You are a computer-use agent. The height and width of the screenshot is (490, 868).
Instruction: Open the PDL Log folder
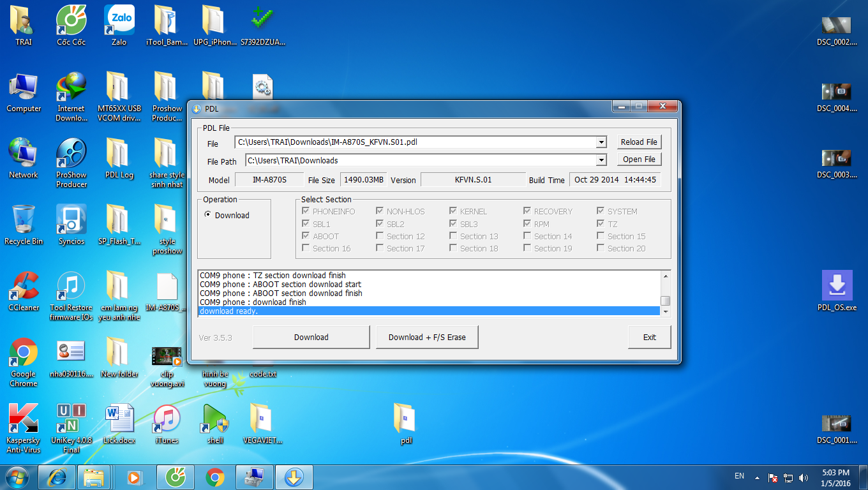[x=119, y=158]
